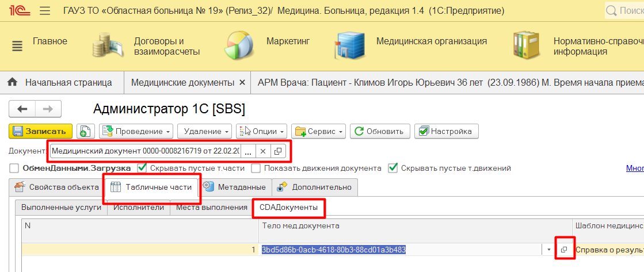Open the Тело мед документа value button
This screenshot has height=272, width=644.
click(x=564, y=250)
